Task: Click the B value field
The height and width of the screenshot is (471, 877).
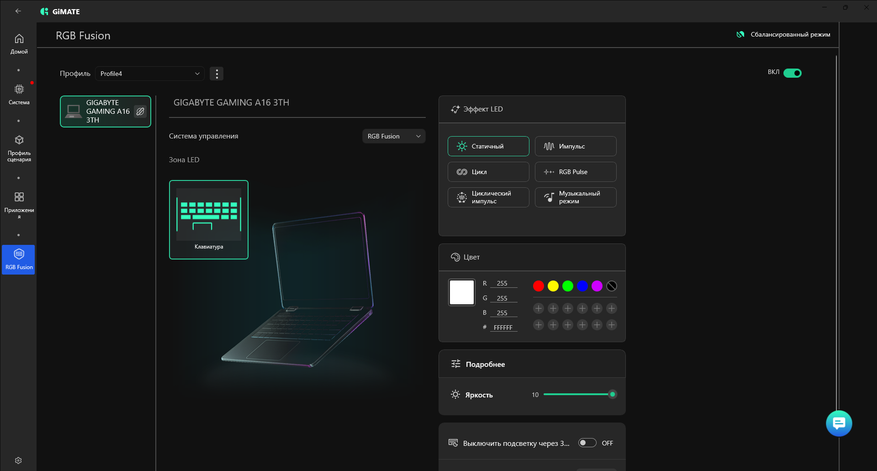Action: (503, 313)
